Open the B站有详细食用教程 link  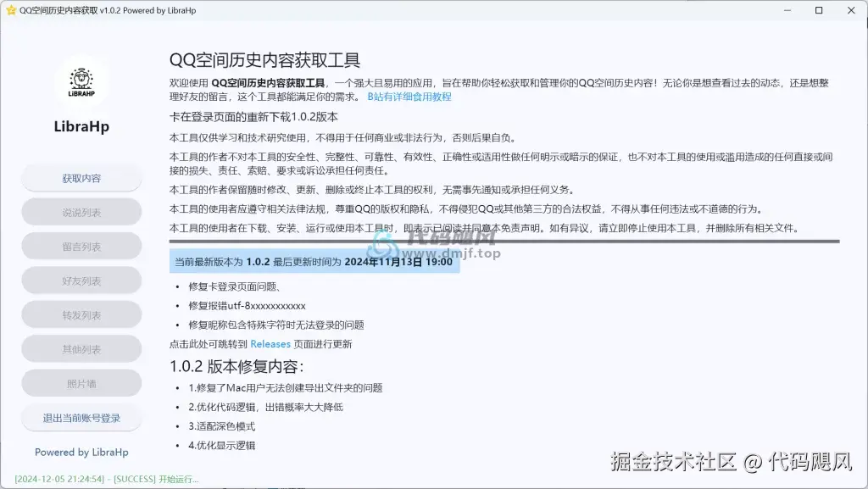pos(409,97)
